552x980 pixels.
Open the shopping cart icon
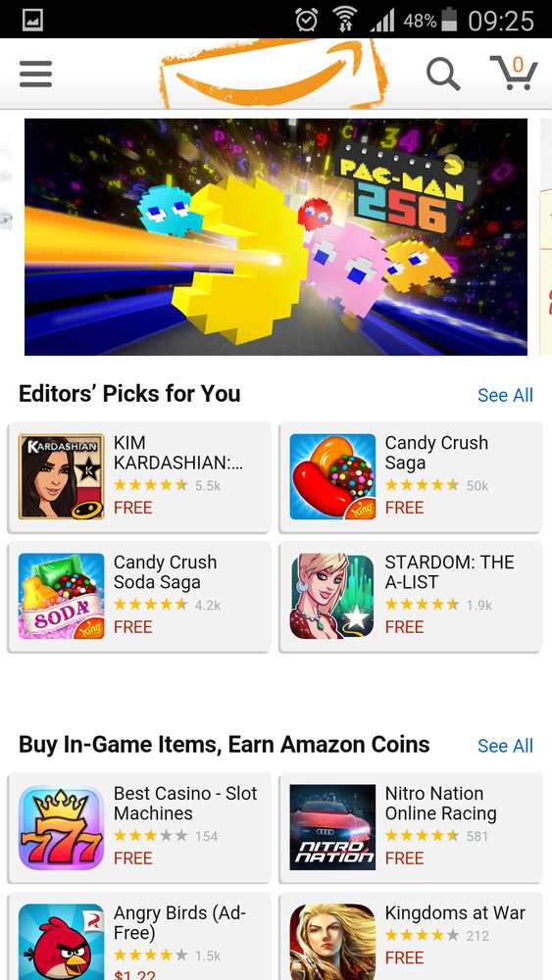point(514,73)
